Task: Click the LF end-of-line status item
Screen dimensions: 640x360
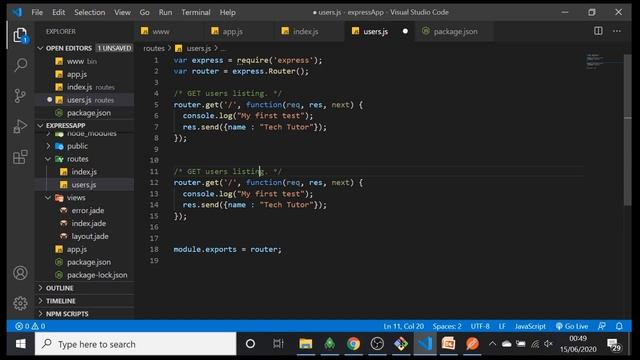Action: pos(502,326)
